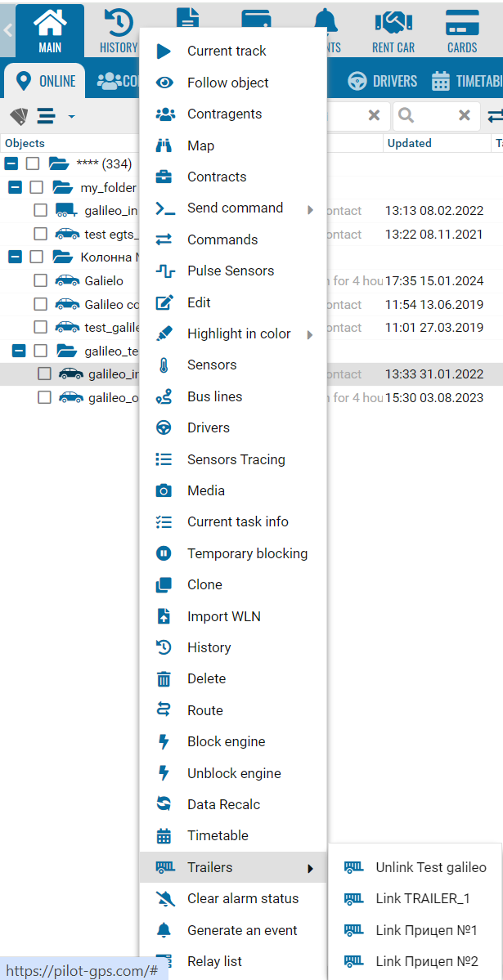Click the Block engine lightning icon
Image resolution: width=503 pixels, height=980 pixels.
[164, 741]
